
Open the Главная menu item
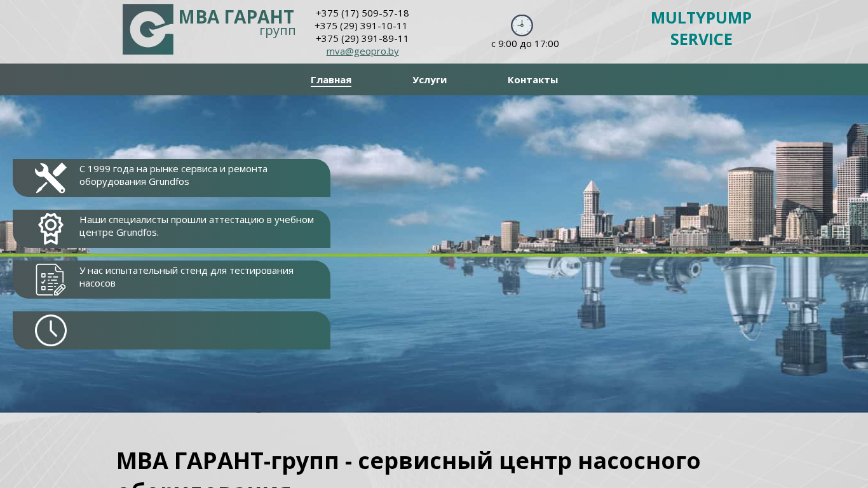pos(331,80)
